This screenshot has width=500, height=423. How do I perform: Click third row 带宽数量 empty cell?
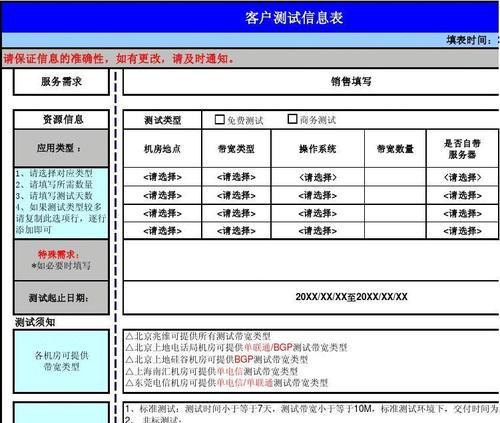pyautogui.click(x=395, y=213)
